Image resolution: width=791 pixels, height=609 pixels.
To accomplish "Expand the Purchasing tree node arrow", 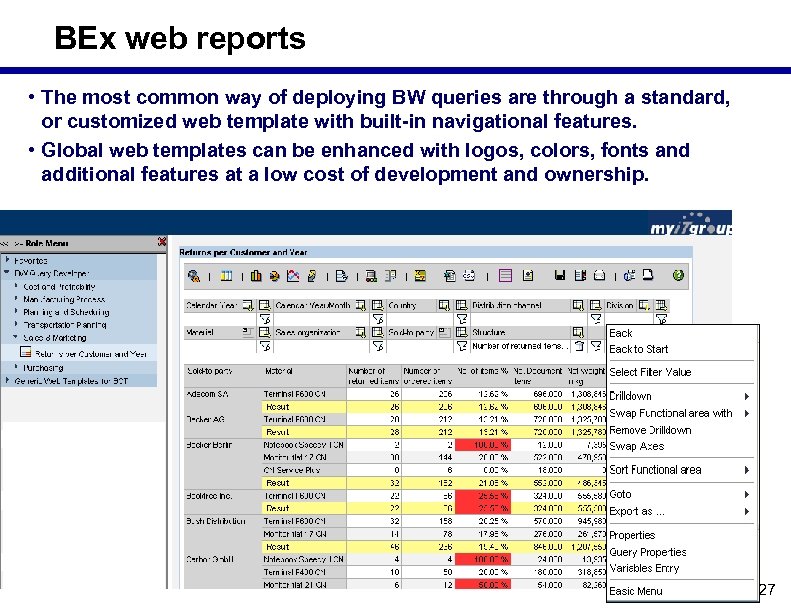I will pyautogui.click(x=16, y=367).
